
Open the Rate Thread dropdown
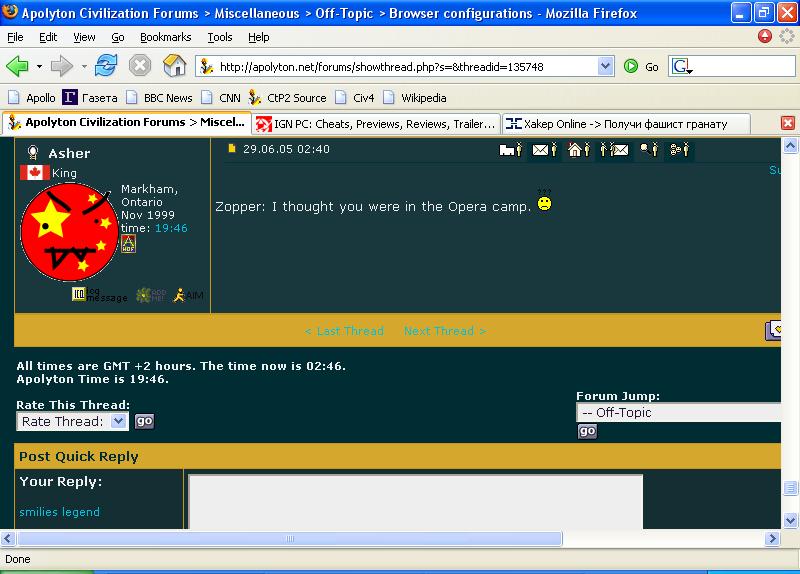(x=72, y=421)
